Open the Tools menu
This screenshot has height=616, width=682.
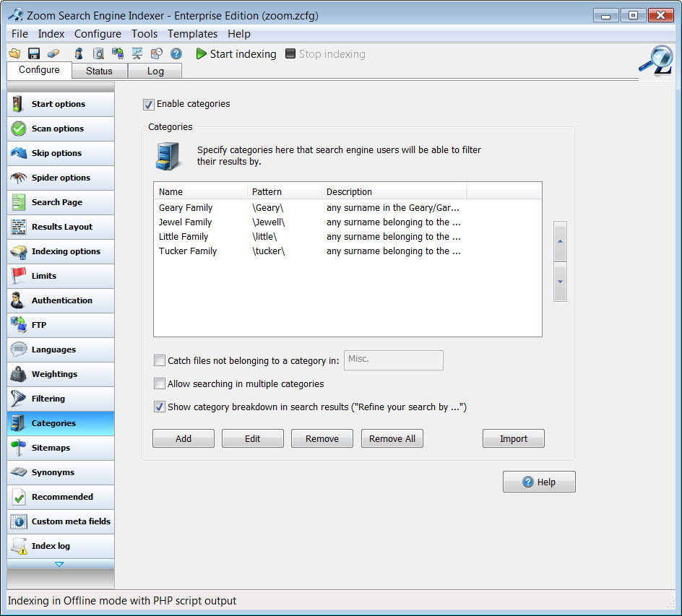144,34
